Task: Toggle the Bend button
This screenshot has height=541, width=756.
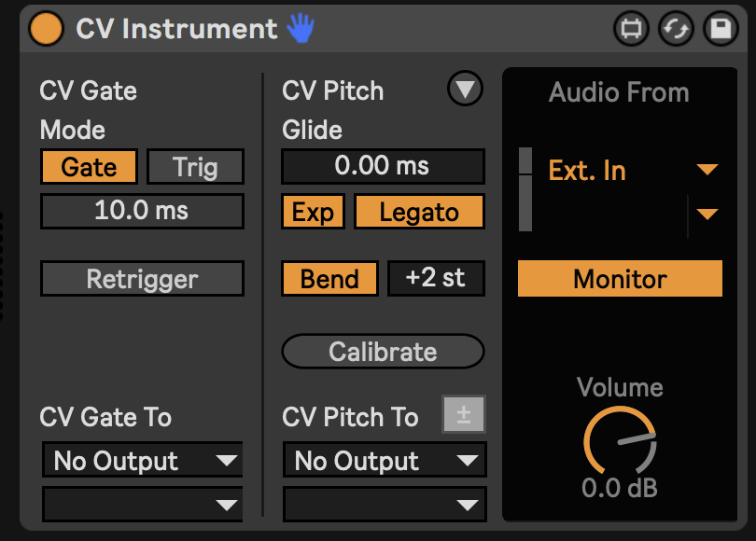Action: coord(329,279)
